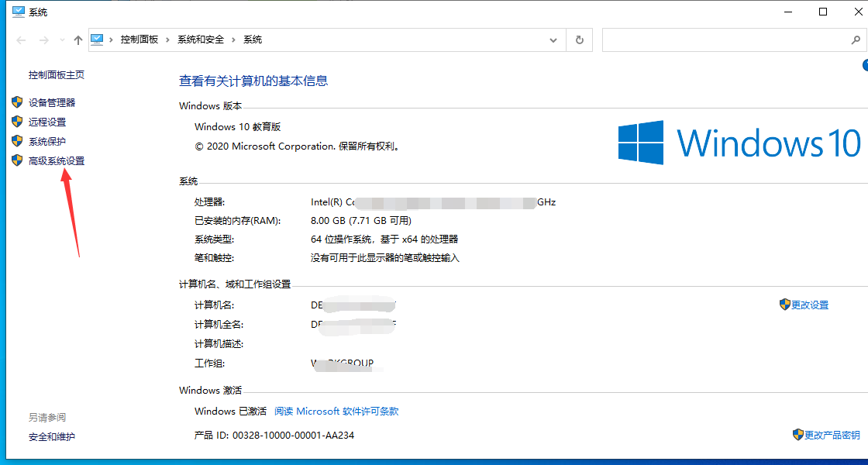The image size is (868, 465).
Task: Click '8.00 GB (7.71 GB 可用)' memory value
Action: (x=361, y=221)
